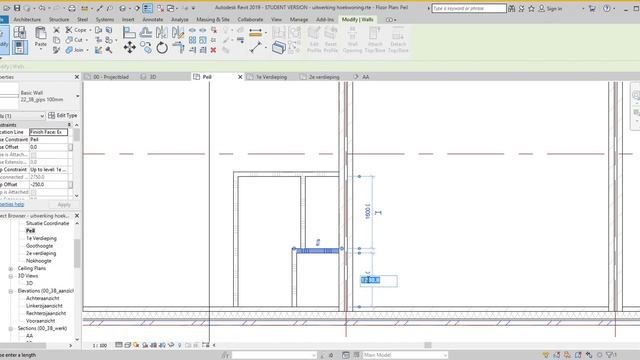Click the search keyword field in title bar

click(469, 8)
